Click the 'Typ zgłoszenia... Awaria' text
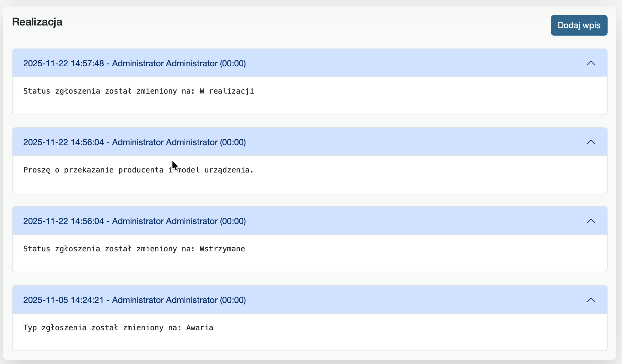This screenshot has width=622, height=364. [118, 328]
